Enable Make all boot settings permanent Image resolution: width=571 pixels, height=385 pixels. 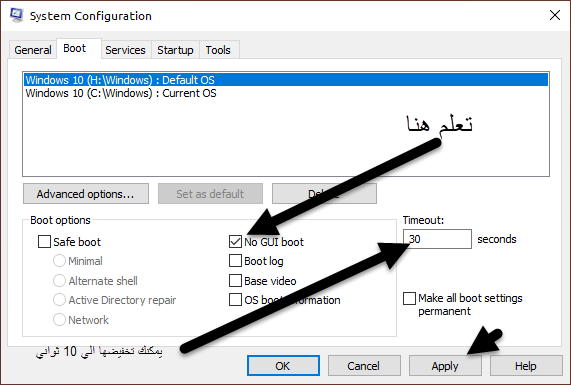click(409, 298)
